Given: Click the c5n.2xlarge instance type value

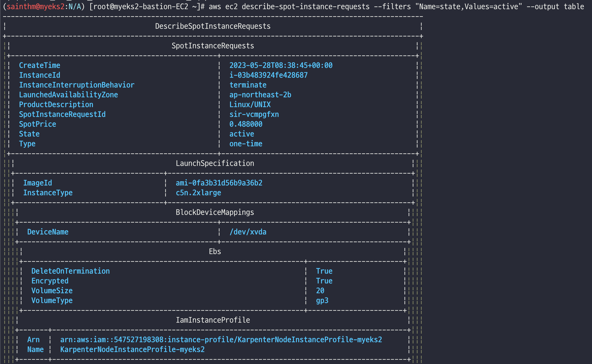Looking at the screenshot, I should [x=198, y=193].
